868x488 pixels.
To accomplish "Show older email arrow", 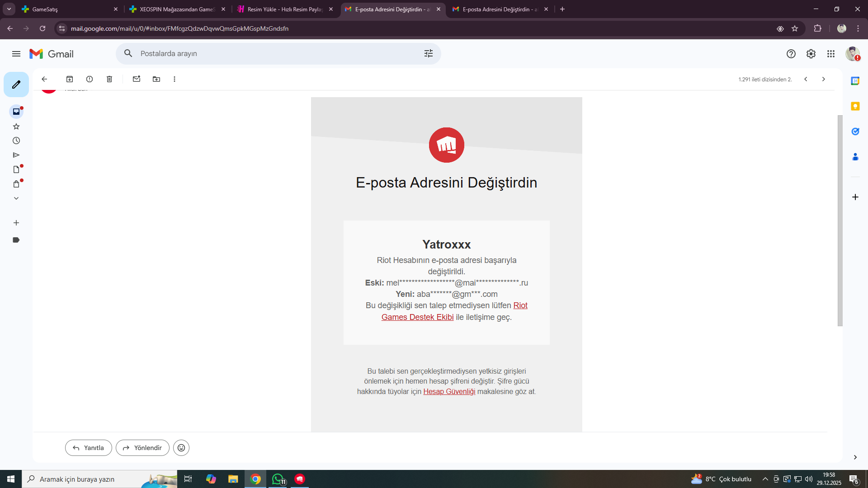I will 824,79.
